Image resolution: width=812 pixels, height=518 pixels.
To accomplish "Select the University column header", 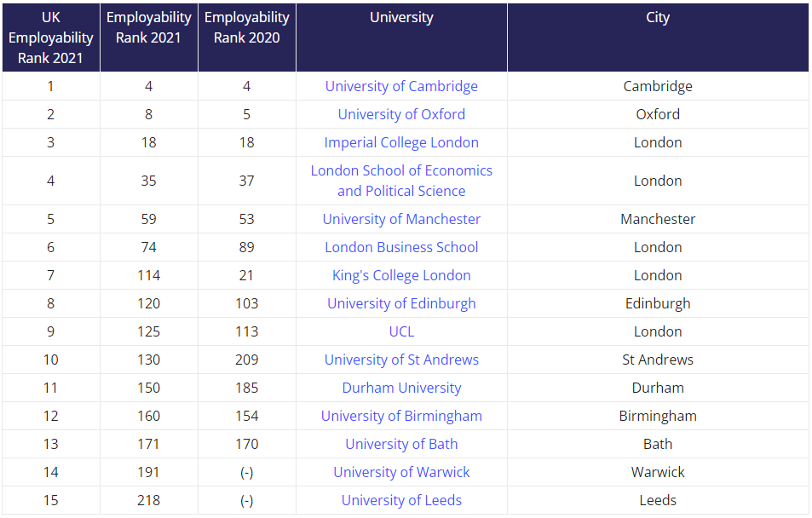I will 401,17.
